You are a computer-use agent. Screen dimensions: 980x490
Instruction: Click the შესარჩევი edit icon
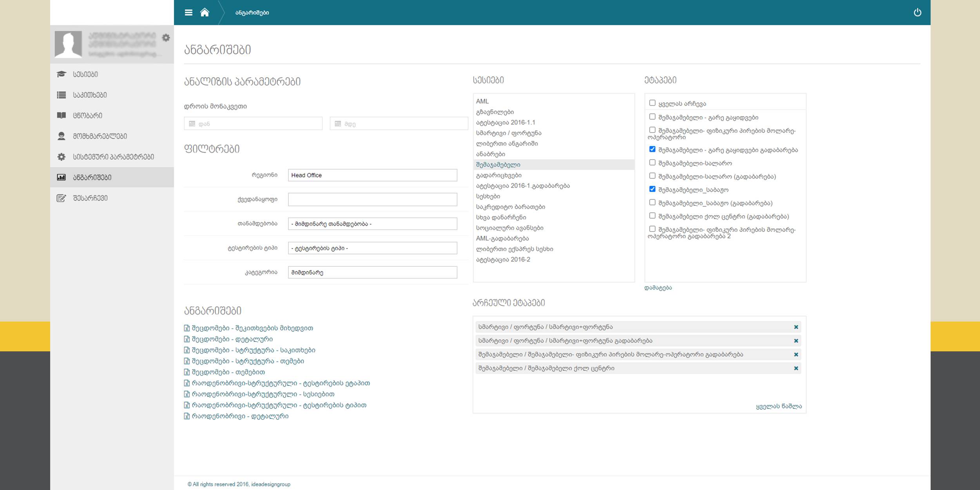point(62,198)
